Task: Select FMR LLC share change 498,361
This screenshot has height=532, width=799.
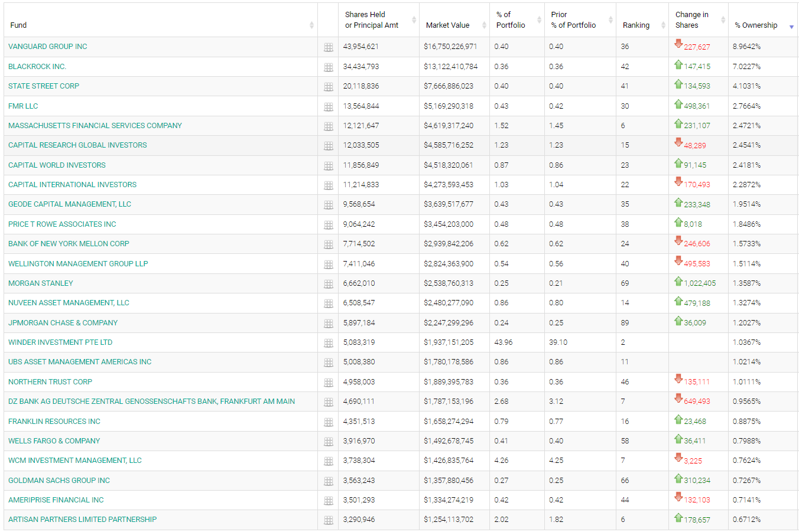Action: 697,106
